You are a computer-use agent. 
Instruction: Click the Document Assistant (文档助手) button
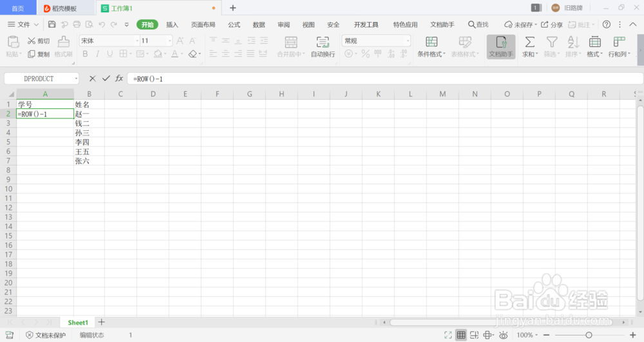coord(501,46)
